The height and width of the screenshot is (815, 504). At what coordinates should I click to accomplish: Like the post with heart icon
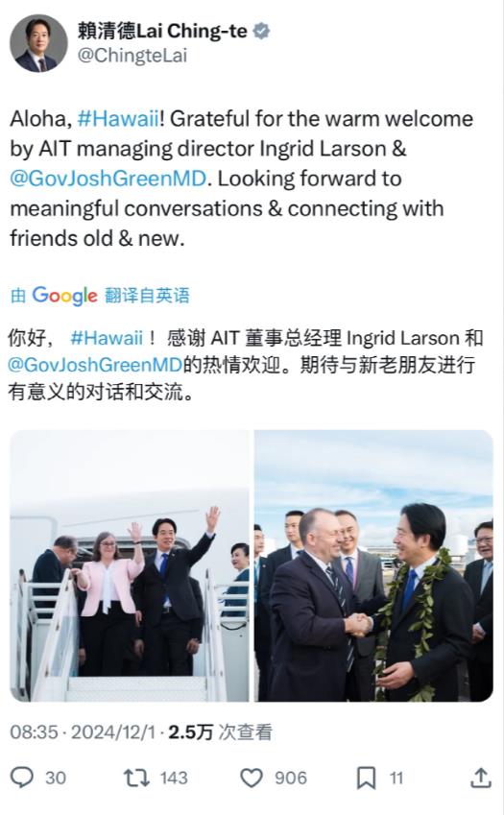tap(252, 779)
